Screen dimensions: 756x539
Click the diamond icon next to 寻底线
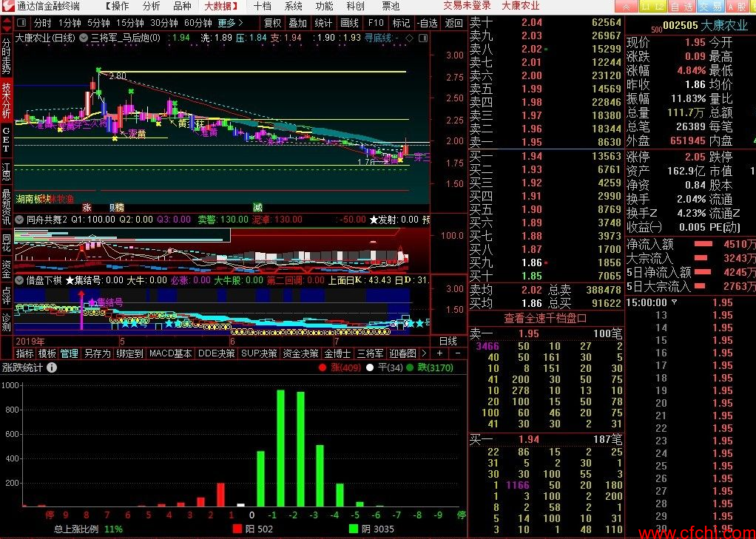(409, 38)
